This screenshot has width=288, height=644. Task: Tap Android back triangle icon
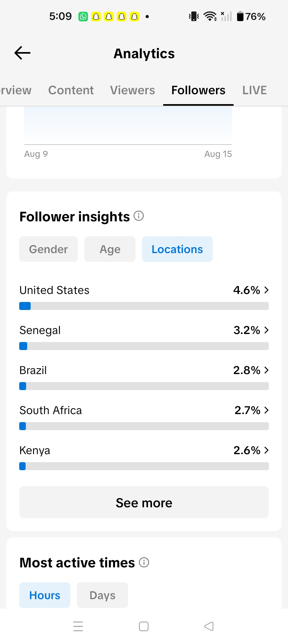pyautogui.click(x=209, y=626)
